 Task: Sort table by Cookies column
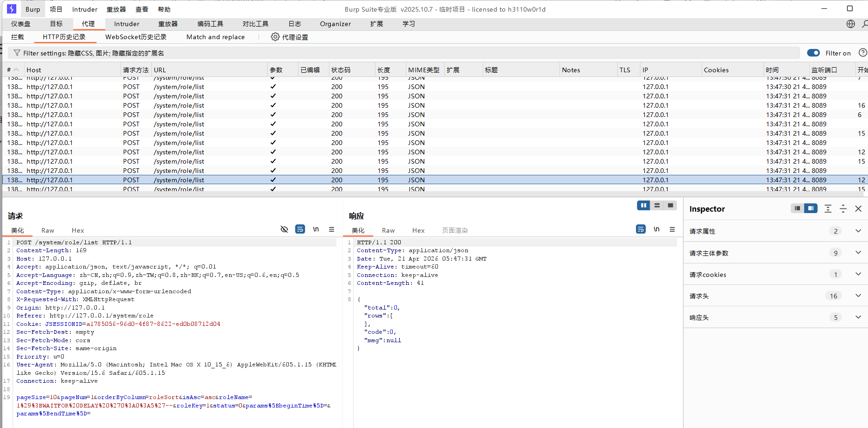tap(732, 70)
